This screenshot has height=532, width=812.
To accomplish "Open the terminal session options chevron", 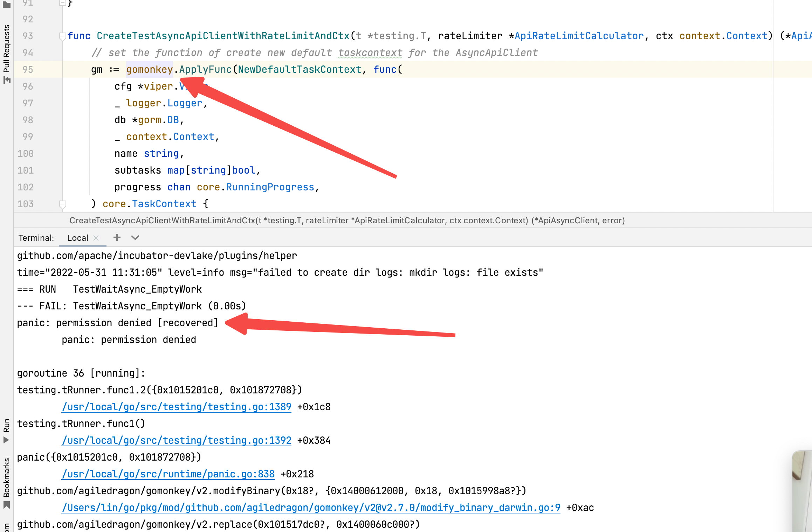I will click(135, 238).
